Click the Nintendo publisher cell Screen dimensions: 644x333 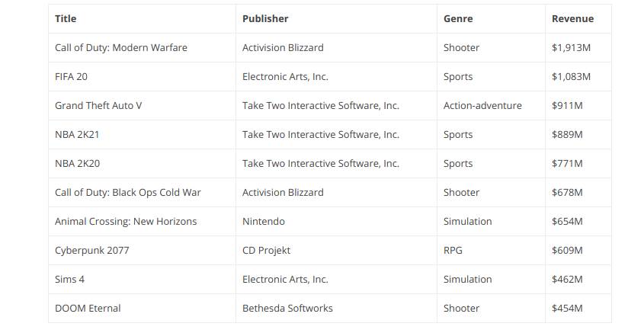point(264,221)
